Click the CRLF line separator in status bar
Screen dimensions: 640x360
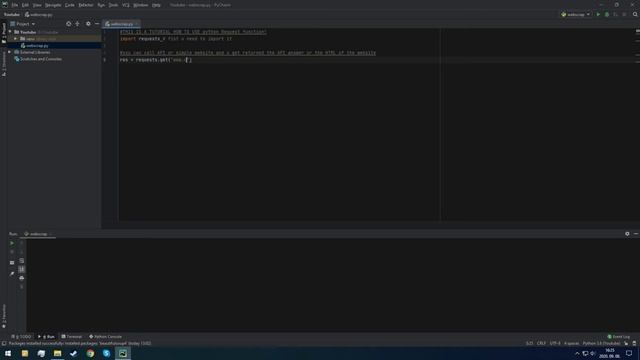pos(541,344)
